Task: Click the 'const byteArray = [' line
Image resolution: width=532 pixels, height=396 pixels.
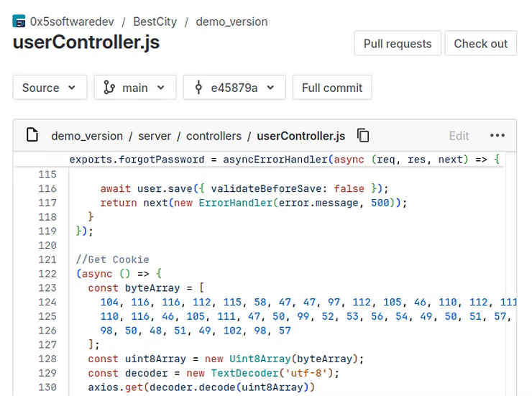Action: pyautogui.click(x=146, y=288)
